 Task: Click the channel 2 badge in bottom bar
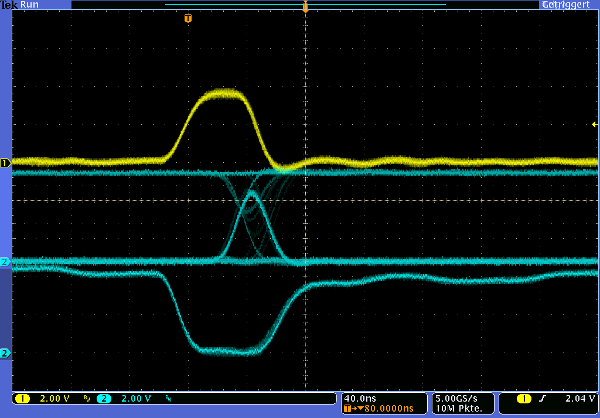[103, 398]
